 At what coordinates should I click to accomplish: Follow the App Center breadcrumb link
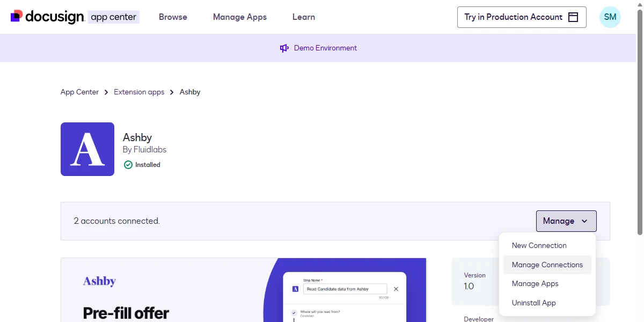click(79, 92)
